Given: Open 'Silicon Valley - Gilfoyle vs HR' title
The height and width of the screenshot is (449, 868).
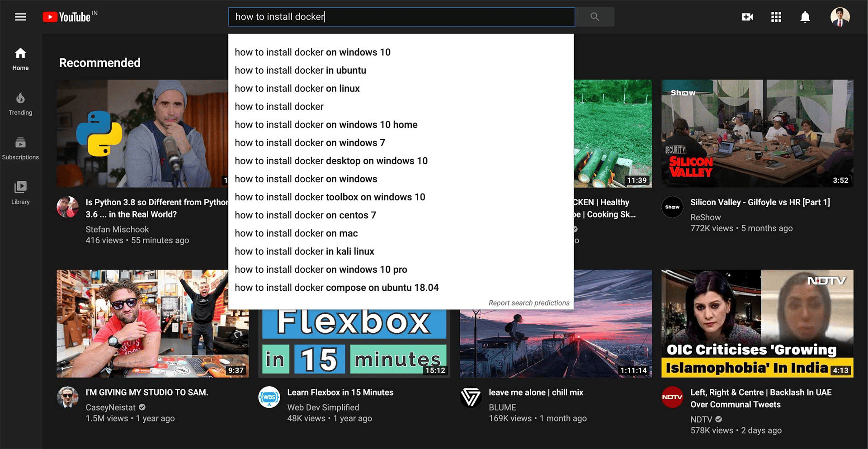Looking at the screenshot, I should pos(760,202).
